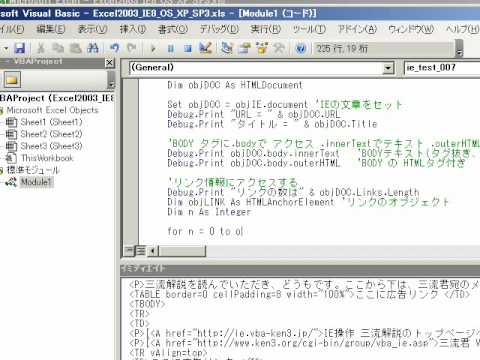Run the macro with the play icon

pyautogui.click(x=153, y=49)
